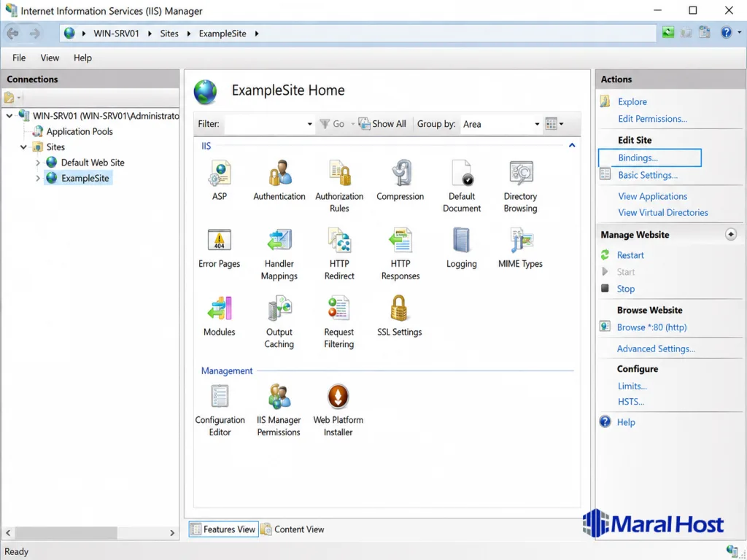Restart the website
Viewport: 747px width, 560px height.
point(630,254)
